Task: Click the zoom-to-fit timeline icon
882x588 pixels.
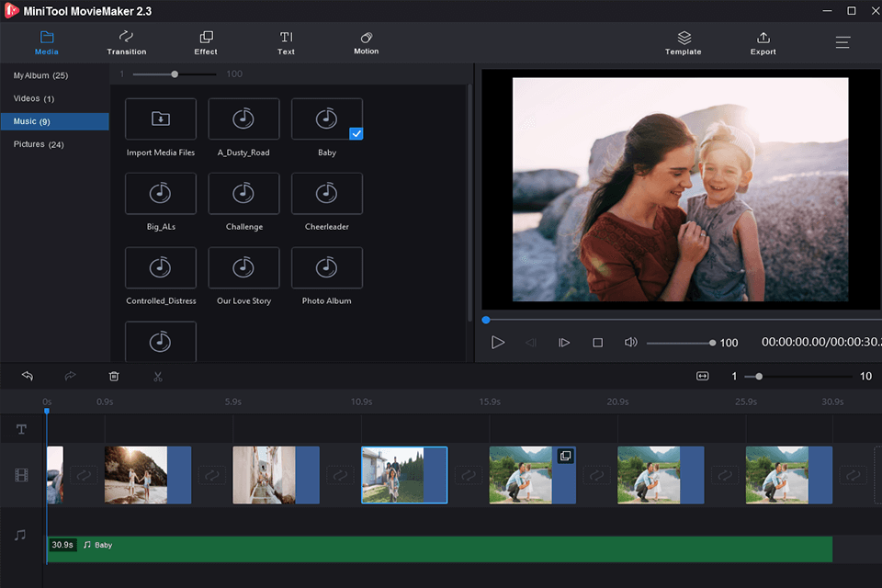Action: 703,376
